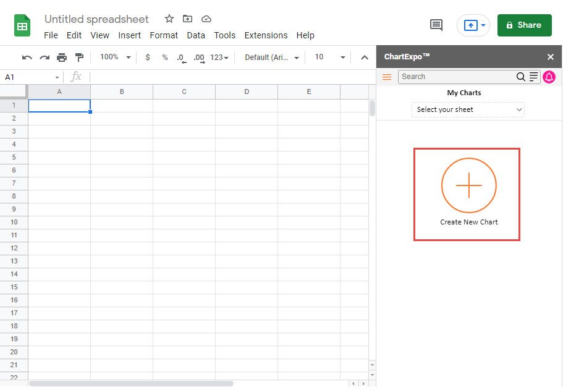
Task: Open the Default (Arial) font dropdown
Action: (271, 58)
